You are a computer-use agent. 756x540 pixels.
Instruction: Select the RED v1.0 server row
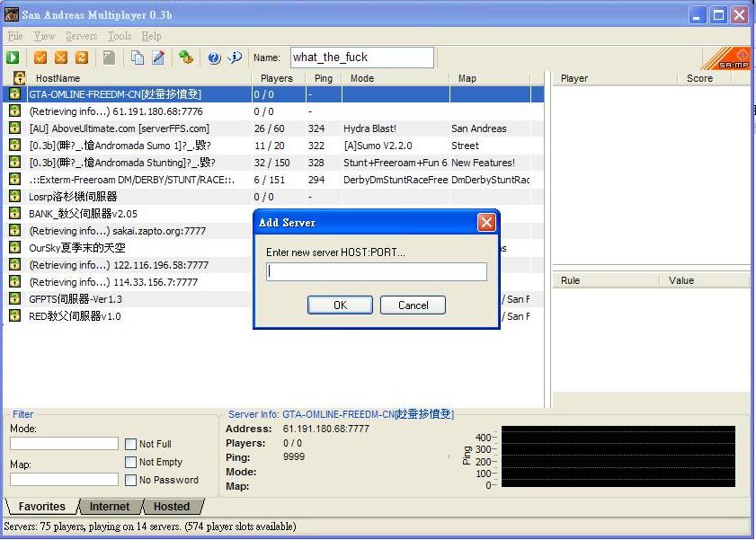(x=129, y=316)
